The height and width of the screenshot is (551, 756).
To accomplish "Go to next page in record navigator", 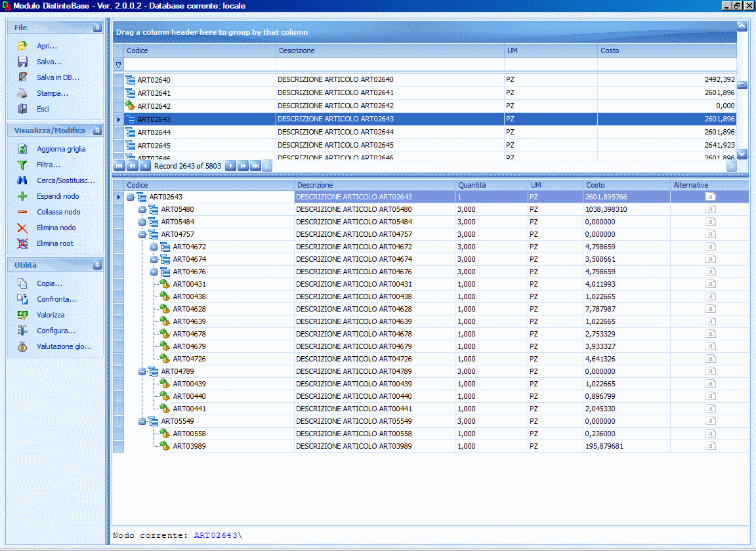I will click(x=243, y=166).
